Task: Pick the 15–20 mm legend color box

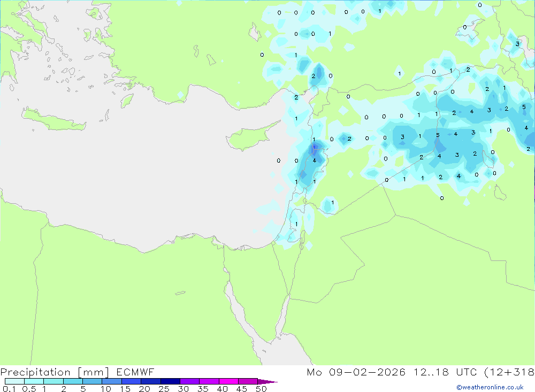Action: 131,381
